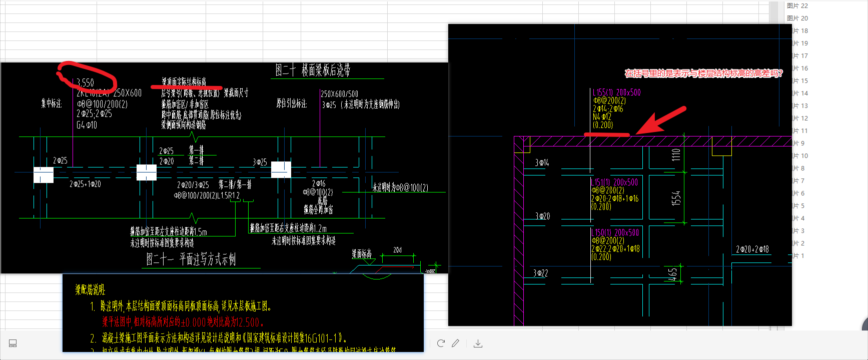The height and width of the screenshot is (360, 868).
Task: Select 图片 2 in the picture list
Action: 799,243
